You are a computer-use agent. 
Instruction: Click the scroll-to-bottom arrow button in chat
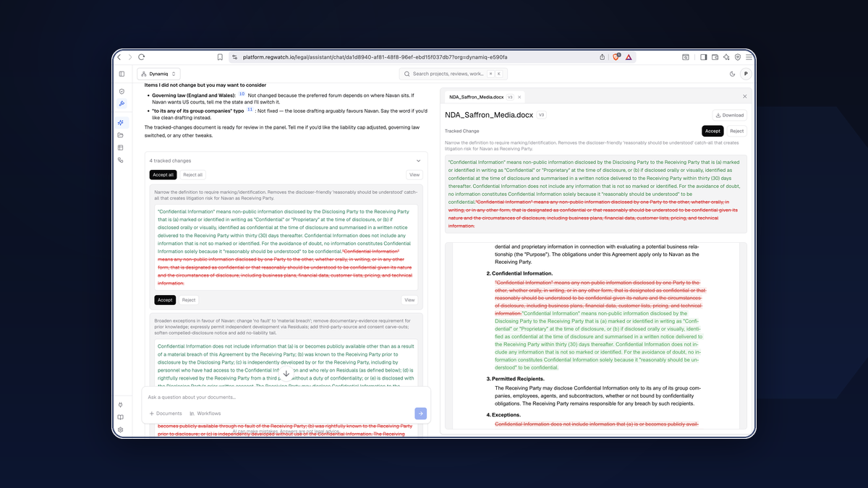(x=286, y=374)
